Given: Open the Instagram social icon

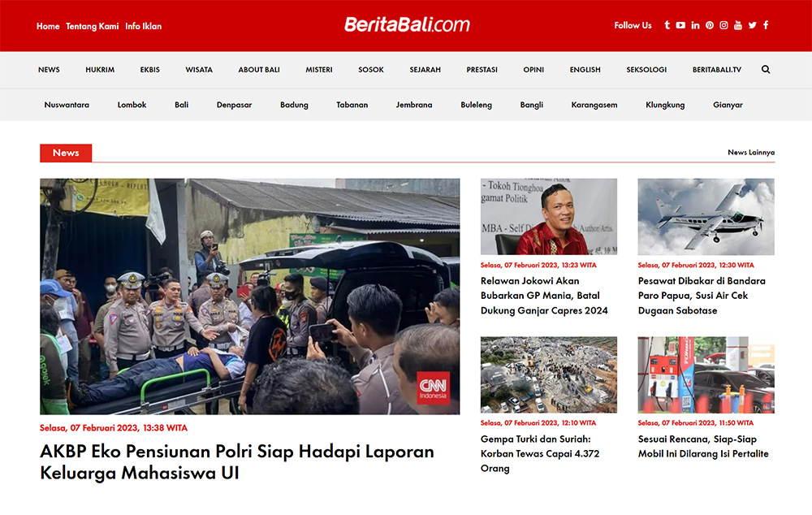Looking at the screenshot, I should coord(723,25).
